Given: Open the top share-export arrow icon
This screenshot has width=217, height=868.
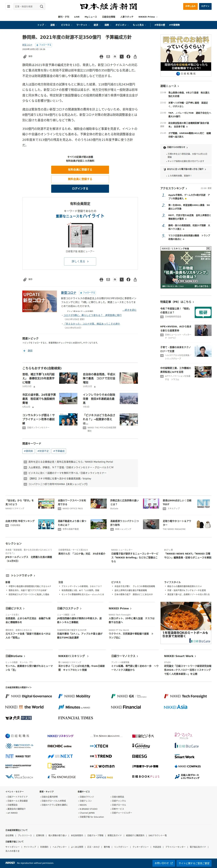Looking at the screenshot, I should (135, 57).
